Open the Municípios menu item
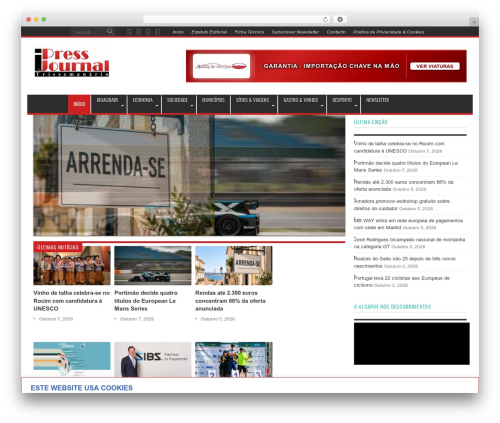 213,100
